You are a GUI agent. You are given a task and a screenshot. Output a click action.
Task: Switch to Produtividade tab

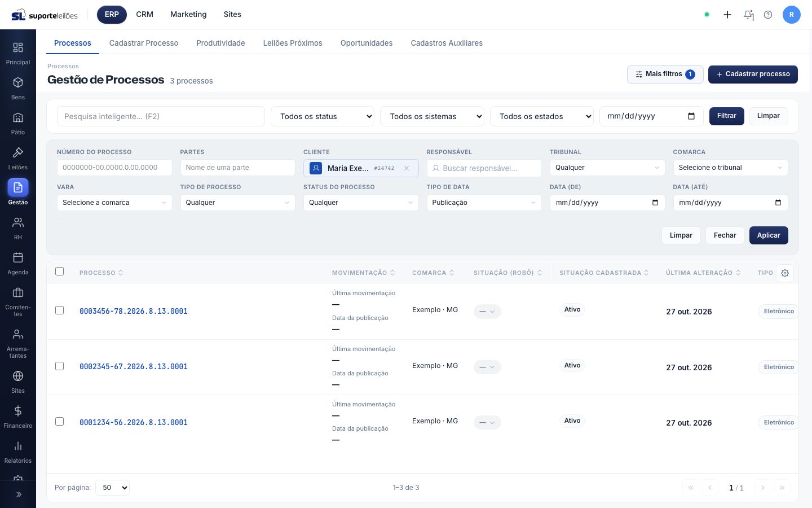click(220, 43)
